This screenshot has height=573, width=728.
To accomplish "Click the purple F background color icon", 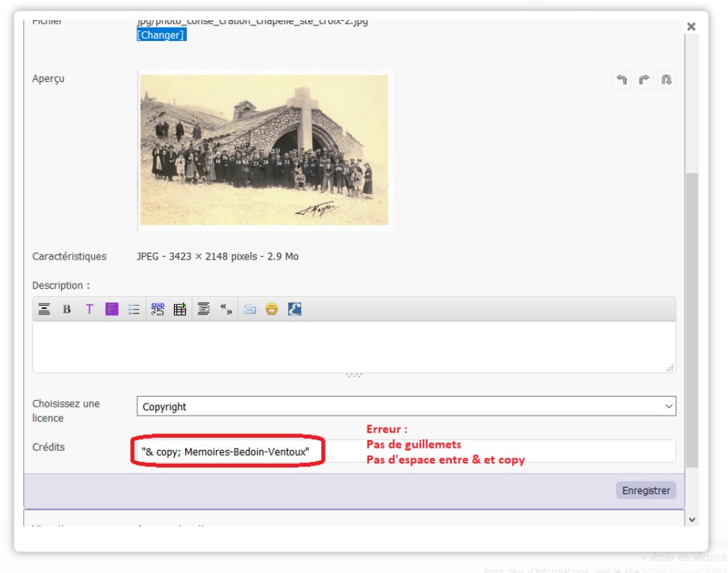I will click(111, 309).
